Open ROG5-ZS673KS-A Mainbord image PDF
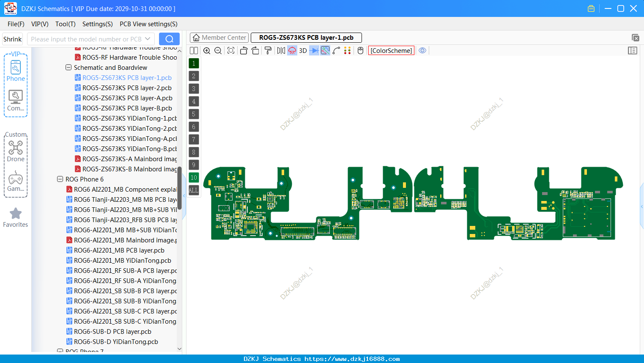This screenshot has width=644, height=363. click(x=129, y=159)
